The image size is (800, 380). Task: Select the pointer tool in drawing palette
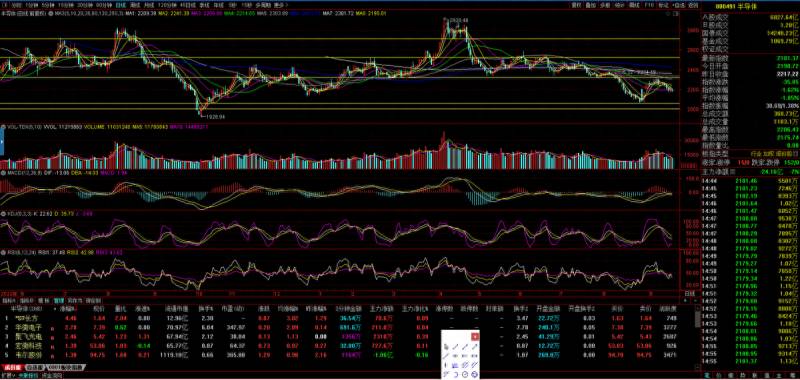pos(446,347)
